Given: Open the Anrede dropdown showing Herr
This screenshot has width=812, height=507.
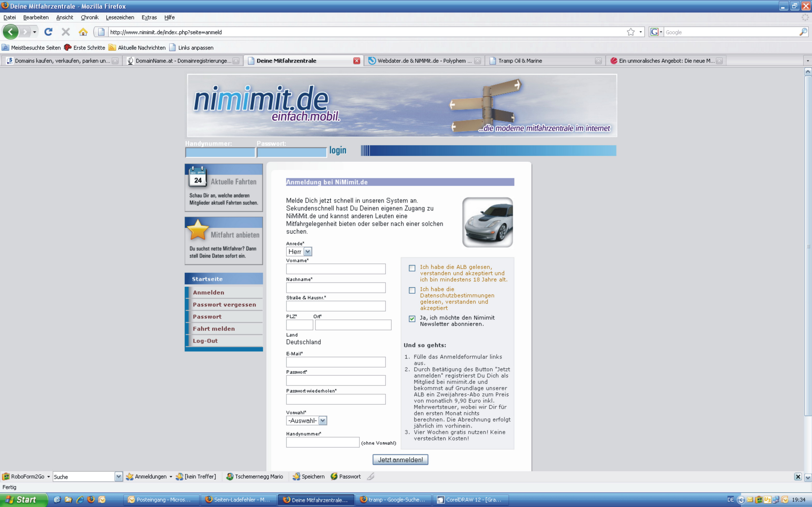Looking at the screenshot, I should 308,251.
